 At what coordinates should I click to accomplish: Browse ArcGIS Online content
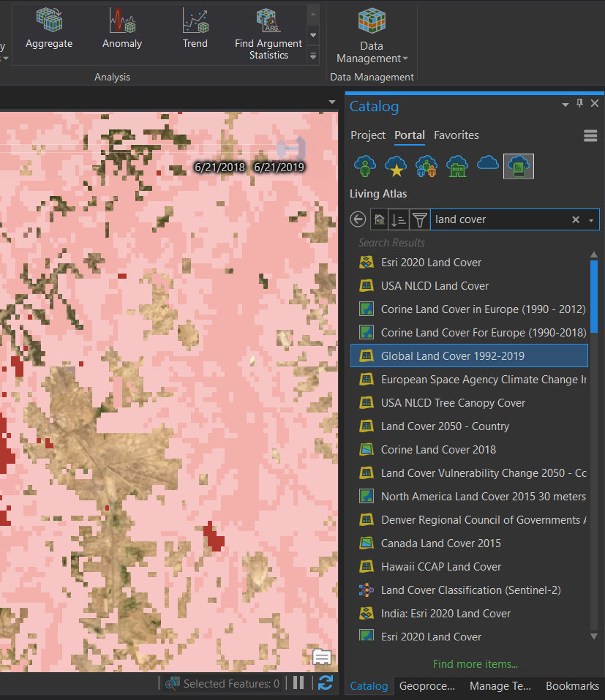pyautogui.click(x=486, y=166)
